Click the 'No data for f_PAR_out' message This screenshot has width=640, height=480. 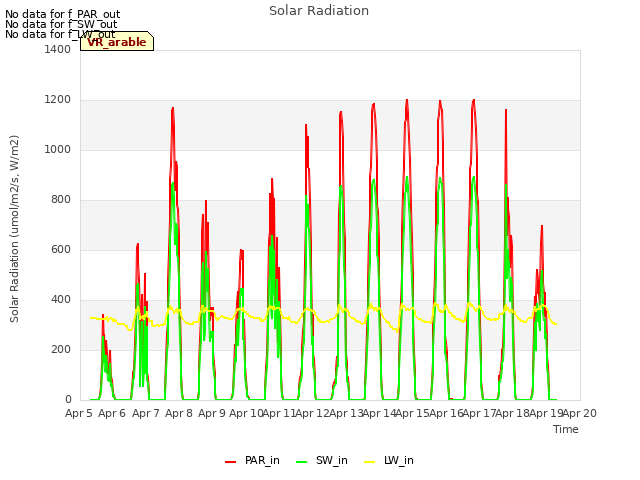[62, 15]
